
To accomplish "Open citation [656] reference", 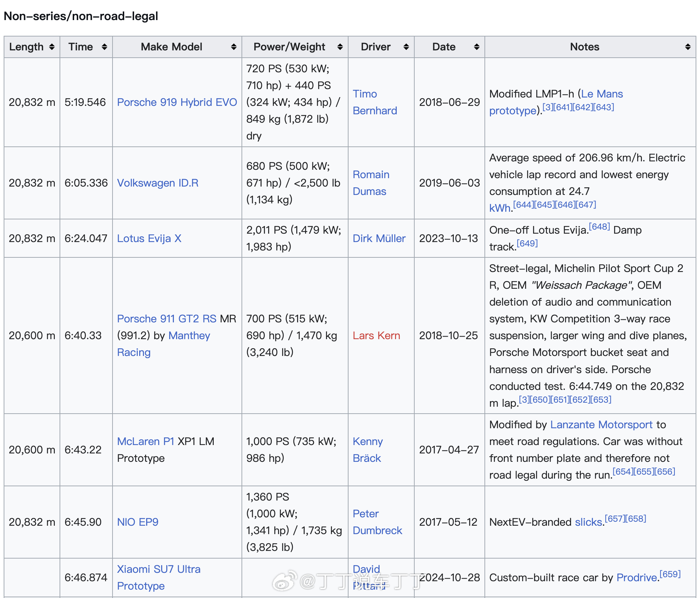I will [665, 472].
